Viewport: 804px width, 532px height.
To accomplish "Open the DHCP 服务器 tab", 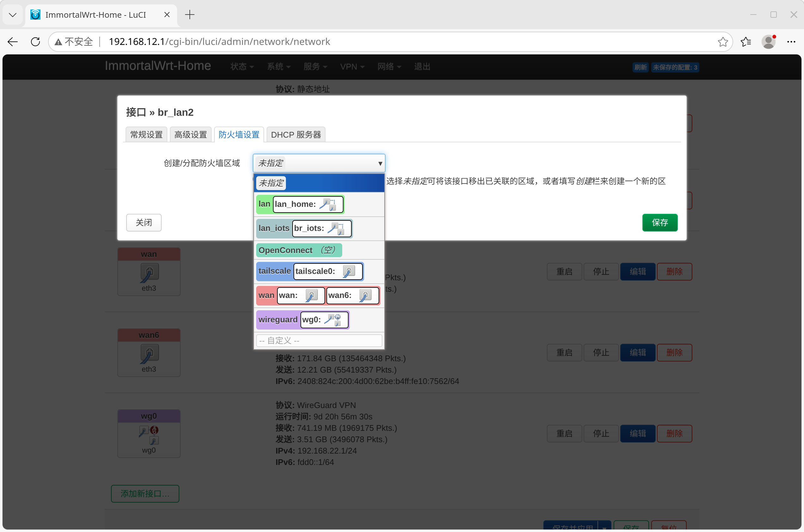I will (x=296, y=135).
